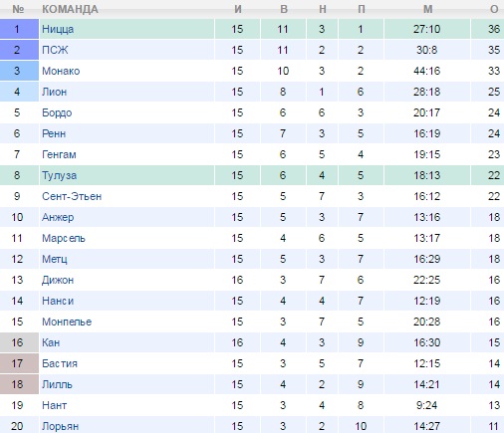This screenshot has width=504, height=433.
Task: Click the КОМАНДА column header
Action: click(x=70, y=9)
